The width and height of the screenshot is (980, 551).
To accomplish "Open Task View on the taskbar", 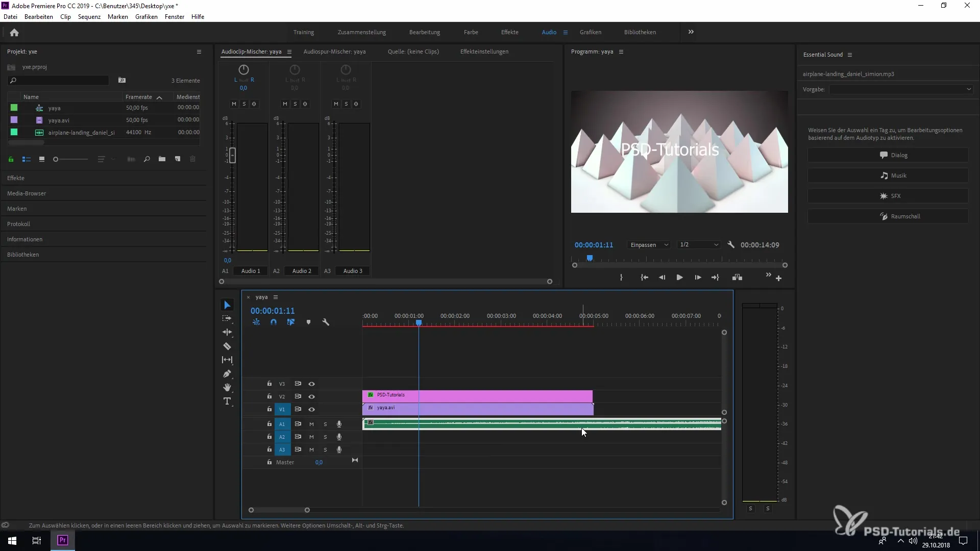I will pyautogui.click(x=37, y=541).
